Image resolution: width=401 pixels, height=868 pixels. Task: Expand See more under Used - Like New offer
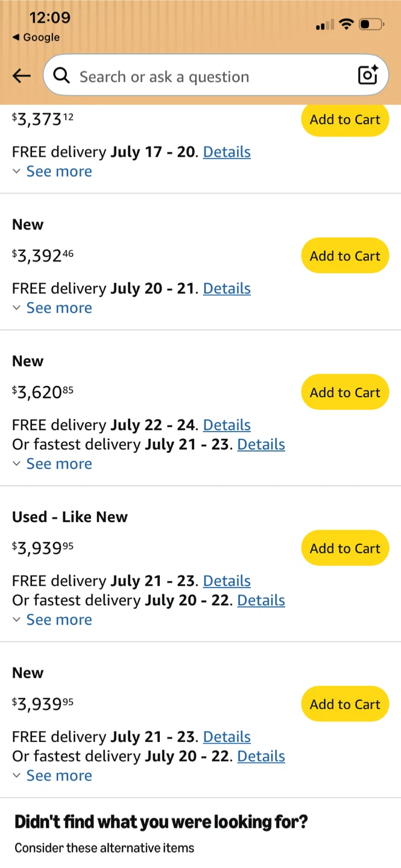53,620
